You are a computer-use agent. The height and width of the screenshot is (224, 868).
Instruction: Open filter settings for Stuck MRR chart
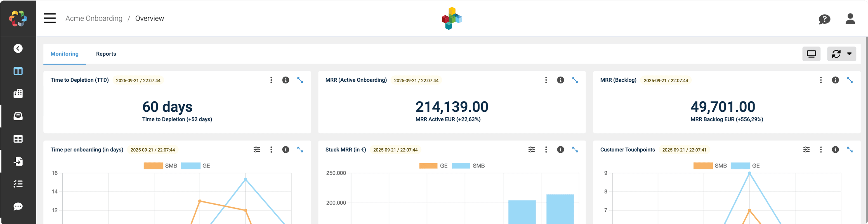tap(531, 149)
